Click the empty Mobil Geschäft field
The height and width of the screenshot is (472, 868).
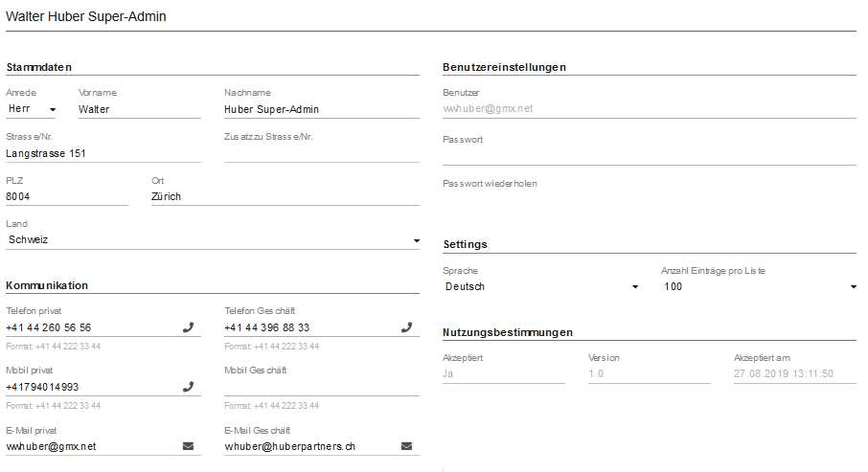pos(322,387)
